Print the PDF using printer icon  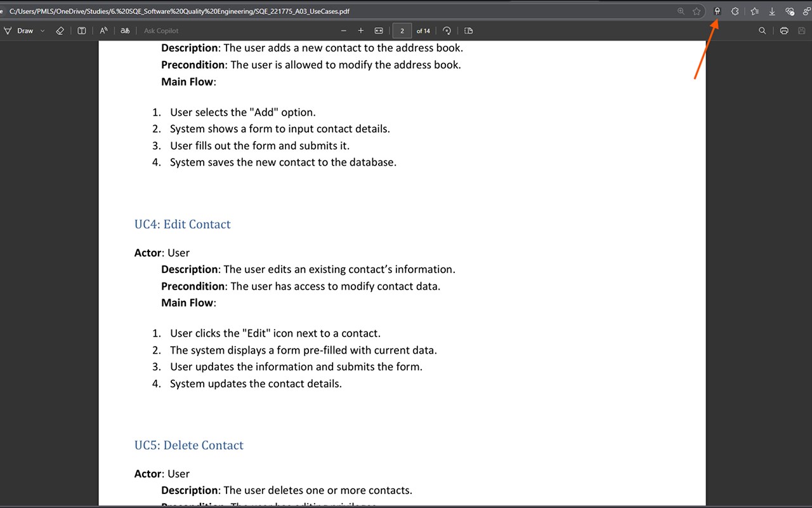click(x=784, y=30)
